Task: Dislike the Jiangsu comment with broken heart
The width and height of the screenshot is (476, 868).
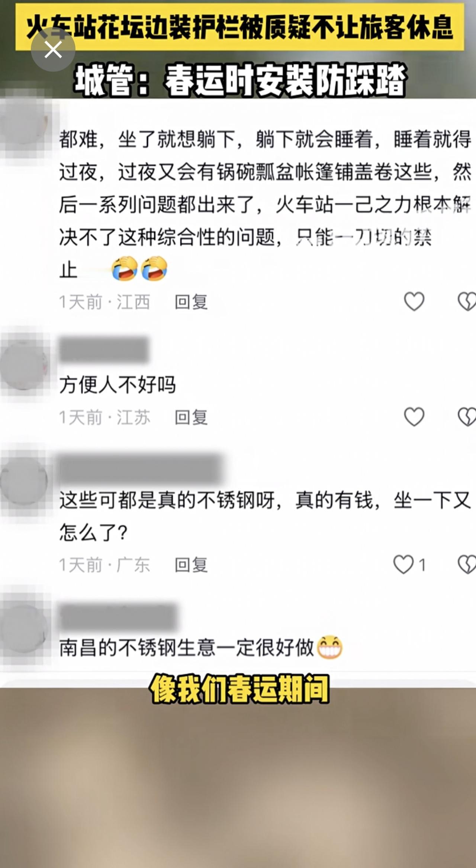Action: point(467,416)
